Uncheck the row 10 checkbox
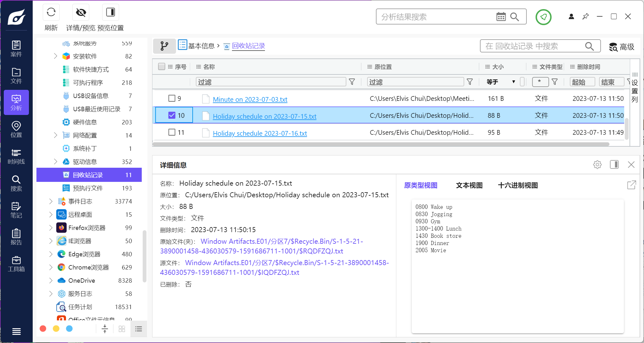The image size is (644, 343). tap(172, 115)
